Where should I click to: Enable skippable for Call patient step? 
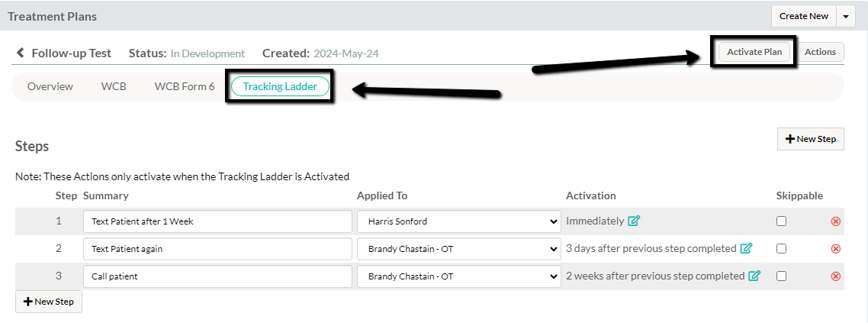coord(781,276)
